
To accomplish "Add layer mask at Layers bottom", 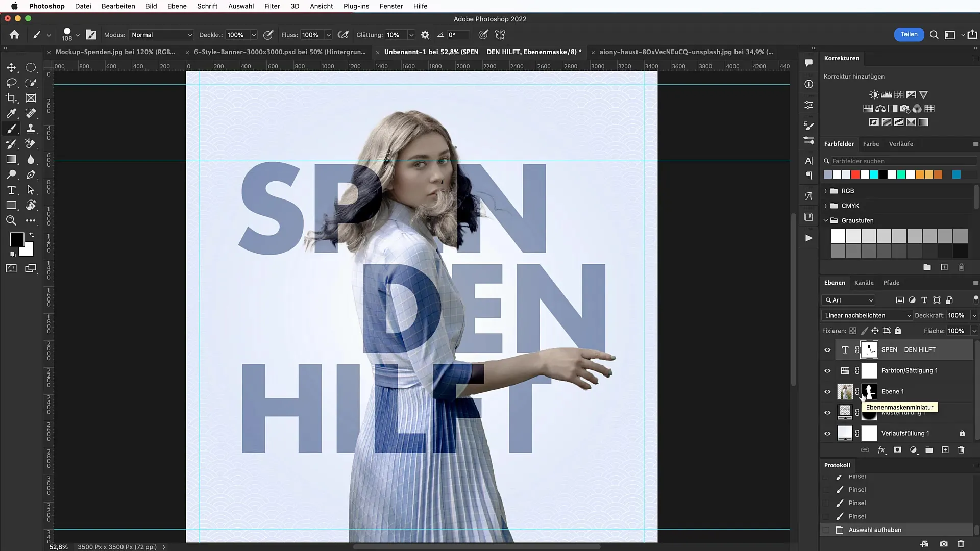I will coord(897,449).
